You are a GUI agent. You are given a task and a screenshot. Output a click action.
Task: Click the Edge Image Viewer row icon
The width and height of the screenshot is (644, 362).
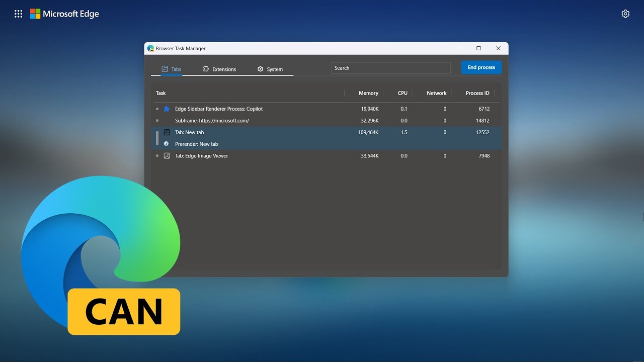click(167, 156)
